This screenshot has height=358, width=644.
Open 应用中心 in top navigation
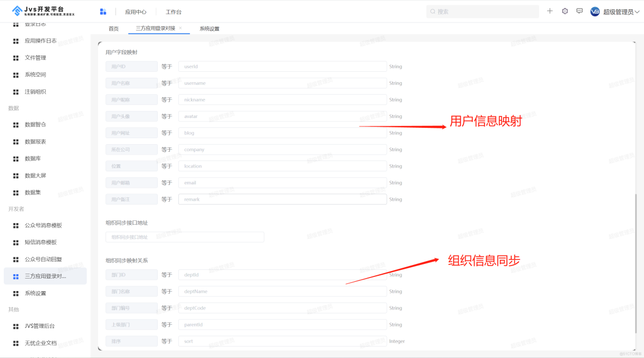coord(135,11)
